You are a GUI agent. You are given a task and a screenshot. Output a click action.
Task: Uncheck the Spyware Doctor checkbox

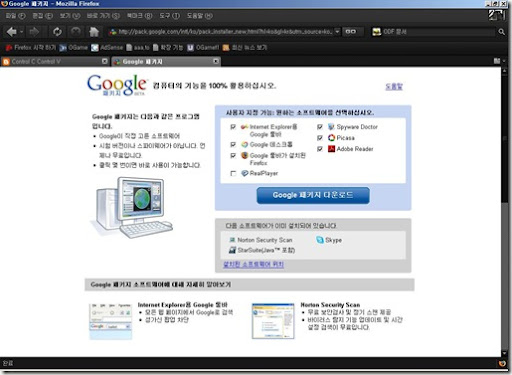tap(320, 127)
